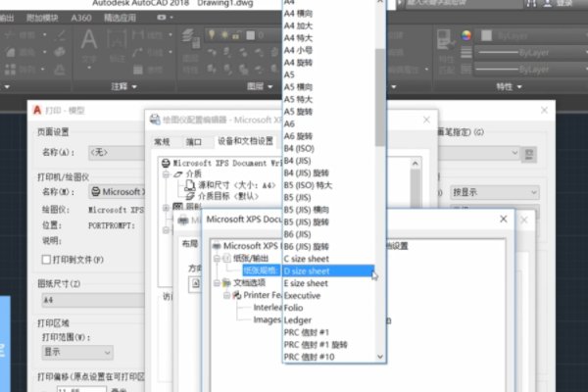Choose 'A6' paper size
The height and width of the screenshot is (392, 588).
(x=328, y=123)
